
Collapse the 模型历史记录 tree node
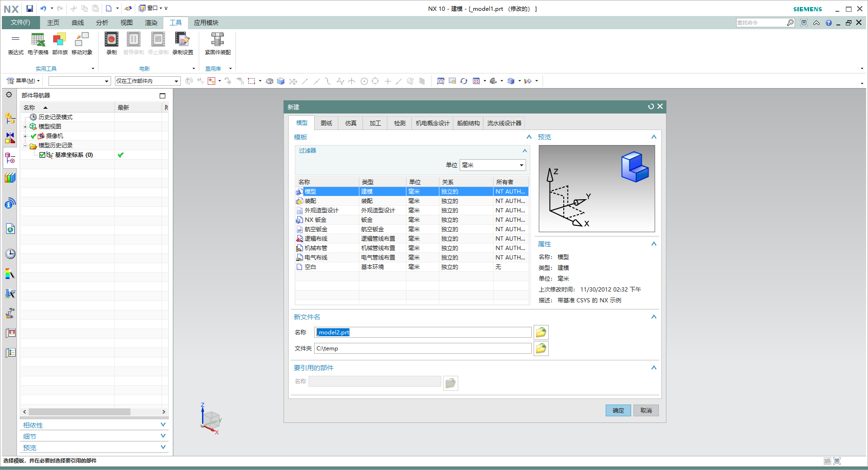coord(25,146)
